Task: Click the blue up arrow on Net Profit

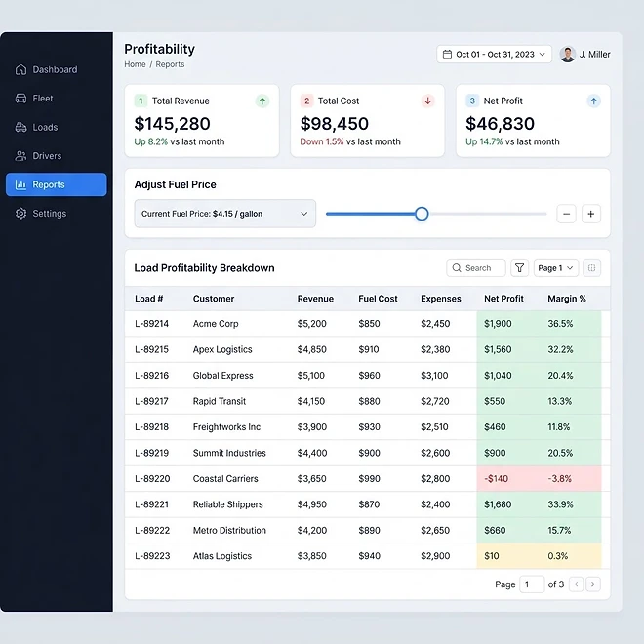Action: point(593,101)
